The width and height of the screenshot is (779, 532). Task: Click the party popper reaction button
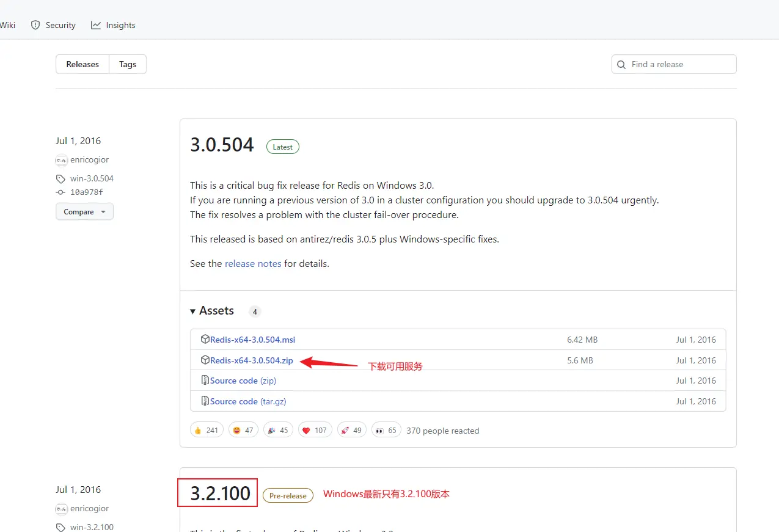[x=278, y=430]
